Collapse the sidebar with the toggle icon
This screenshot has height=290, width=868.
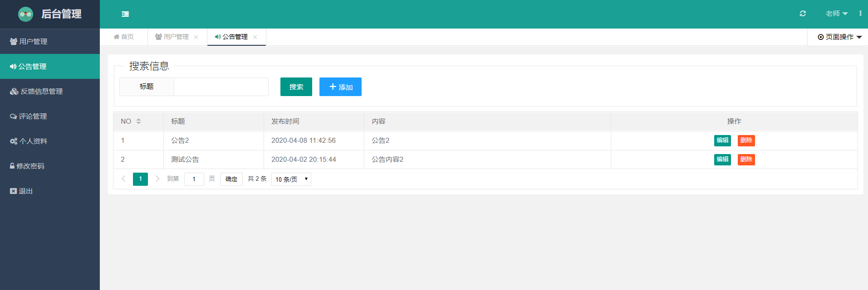pyautogui.click(x=125, y=14)
